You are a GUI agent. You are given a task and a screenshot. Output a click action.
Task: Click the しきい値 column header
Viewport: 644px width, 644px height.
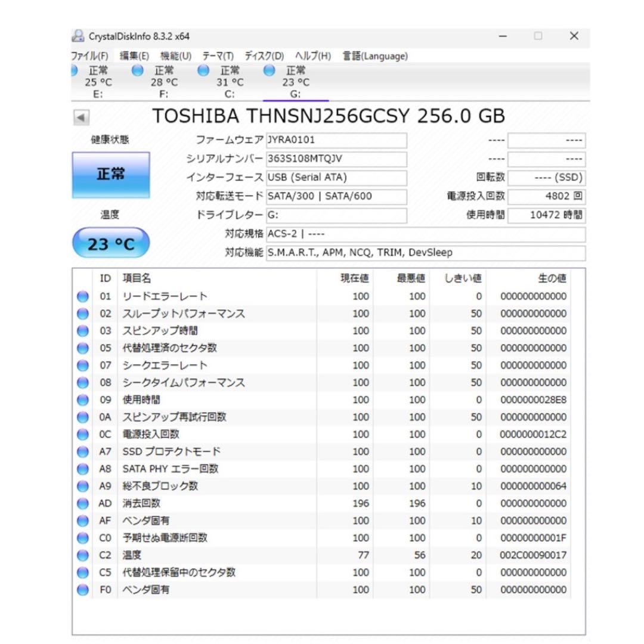pos(459,278)
